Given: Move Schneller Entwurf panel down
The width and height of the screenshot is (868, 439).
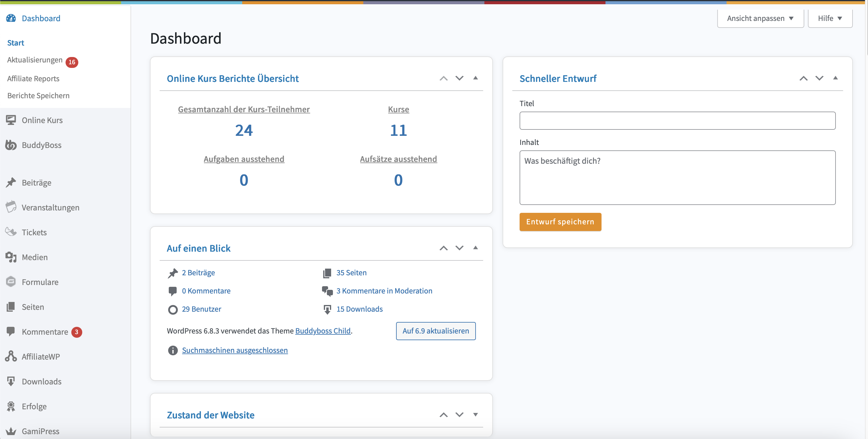Looking at the screenshot, I should point(819,78).
